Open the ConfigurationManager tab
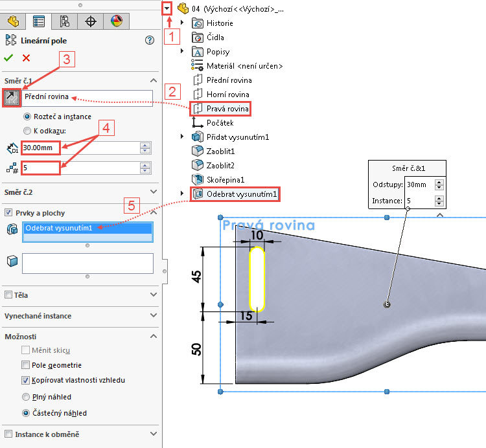The height and width of the screenshot is (448, 486). [x=64, y=21]
